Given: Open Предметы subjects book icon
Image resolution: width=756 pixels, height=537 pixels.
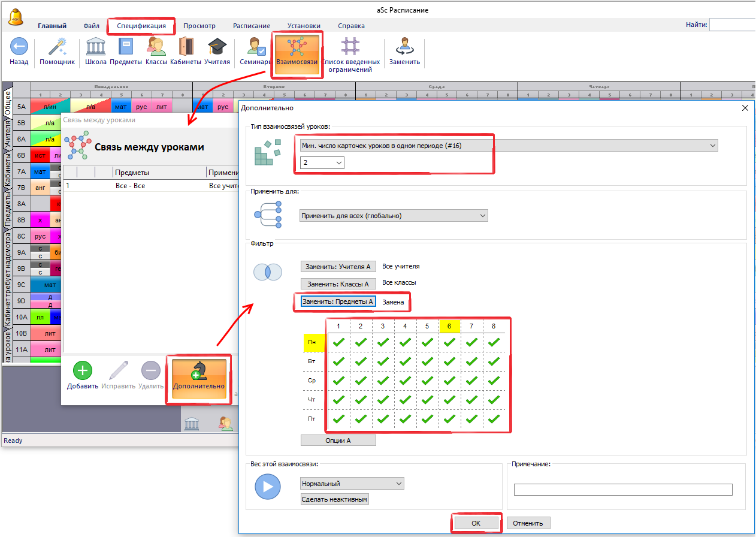Looking at the screenshot, I should pos(126,47).
